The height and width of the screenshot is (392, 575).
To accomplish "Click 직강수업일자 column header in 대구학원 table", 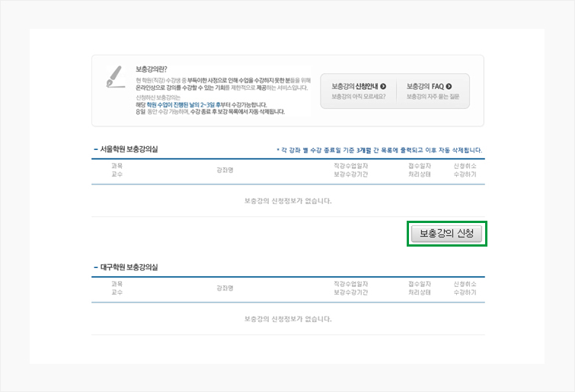I will coord(351,284).
